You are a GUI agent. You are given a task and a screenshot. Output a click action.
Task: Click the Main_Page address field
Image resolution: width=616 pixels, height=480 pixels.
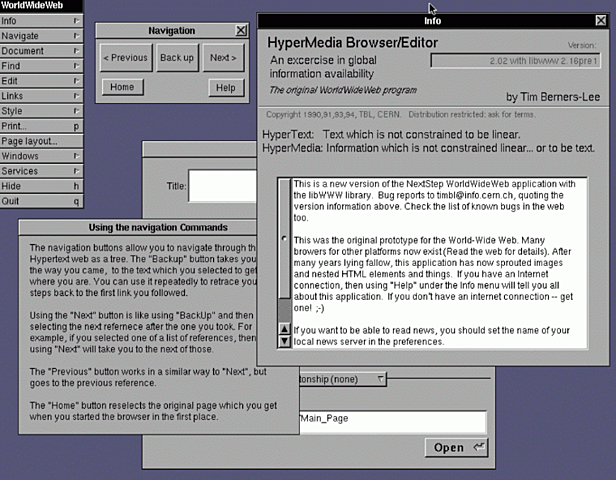(393, 422)
